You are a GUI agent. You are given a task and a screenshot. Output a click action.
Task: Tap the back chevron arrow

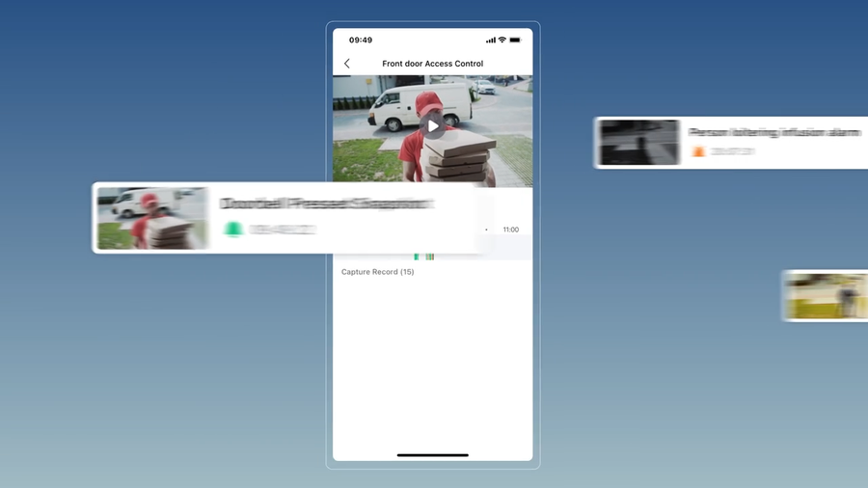click(347, 64)
